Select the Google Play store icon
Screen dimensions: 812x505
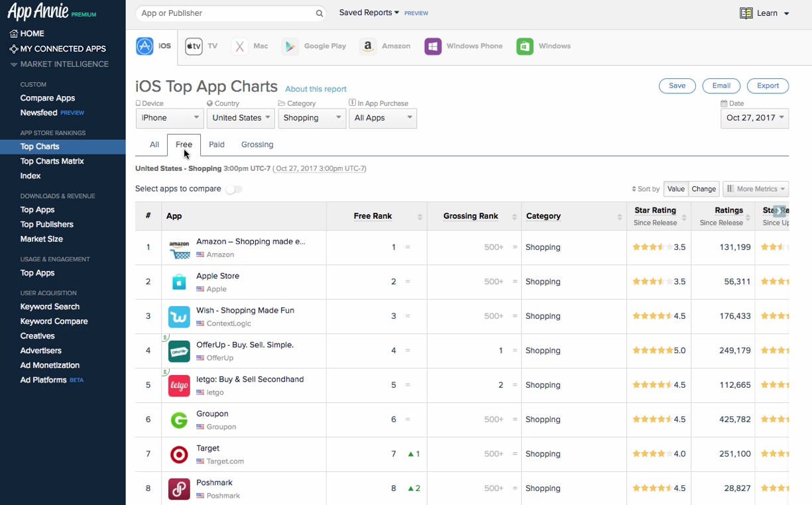coord(290,46)
